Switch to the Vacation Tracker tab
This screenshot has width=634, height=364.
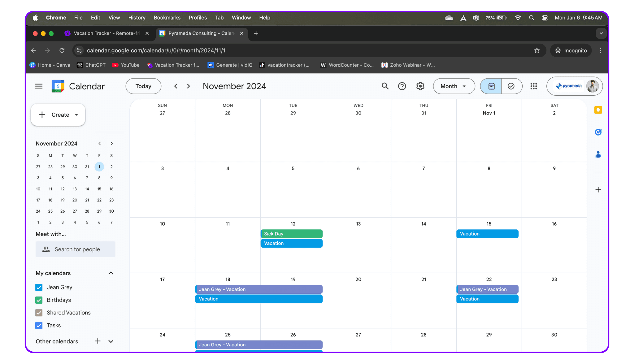point(106,33)
